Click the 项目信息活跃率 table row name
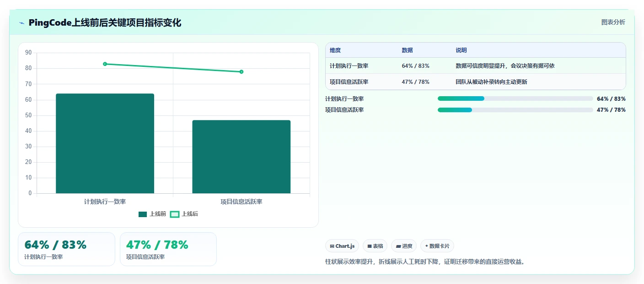Viewport: 644px width, 284px height. point(349,82)
